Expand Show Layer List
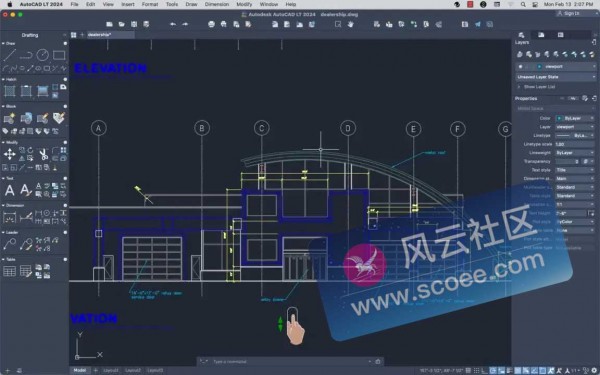This screenshot has width=600, height=375. 539,87
